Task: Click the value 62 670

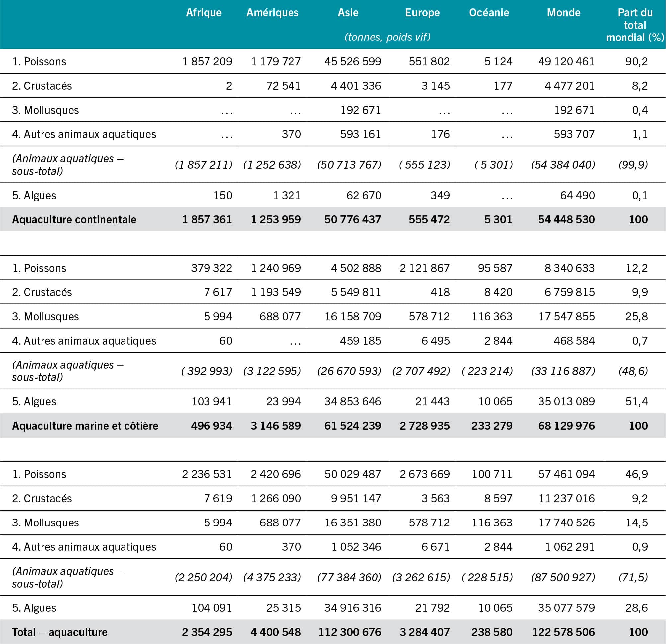Action: (x=364, y=195)
